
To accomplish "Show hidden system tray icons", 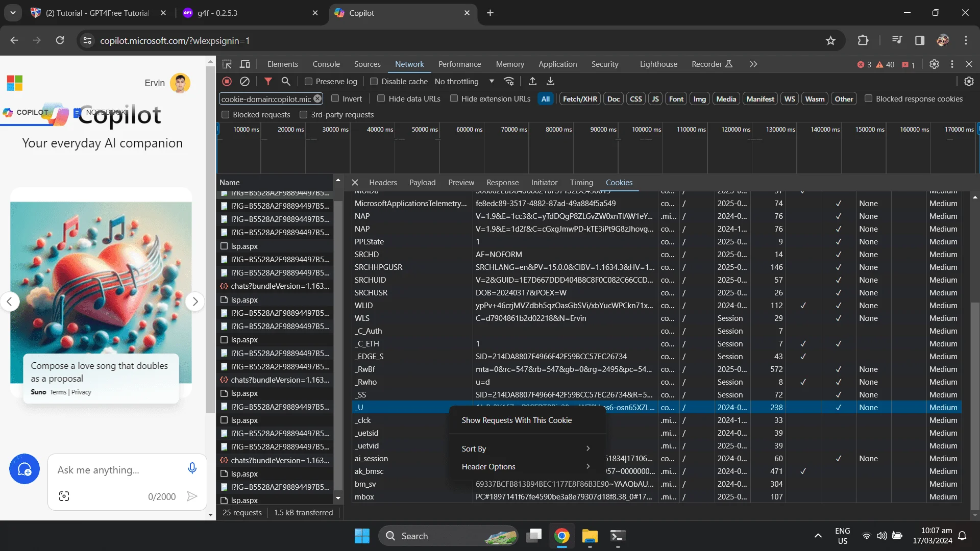I will (818, 536).
